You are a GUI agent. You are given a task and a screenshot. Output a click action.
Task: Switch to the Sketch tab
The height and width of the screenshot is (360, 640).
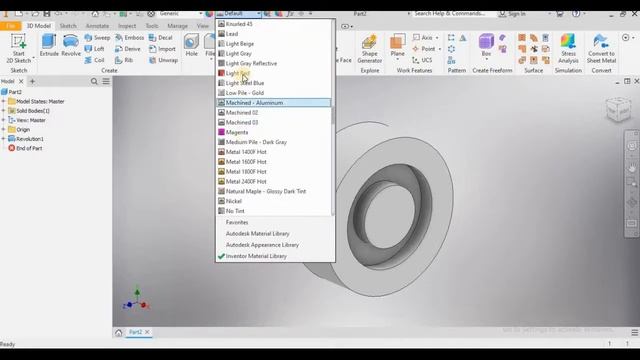(68, 26)
